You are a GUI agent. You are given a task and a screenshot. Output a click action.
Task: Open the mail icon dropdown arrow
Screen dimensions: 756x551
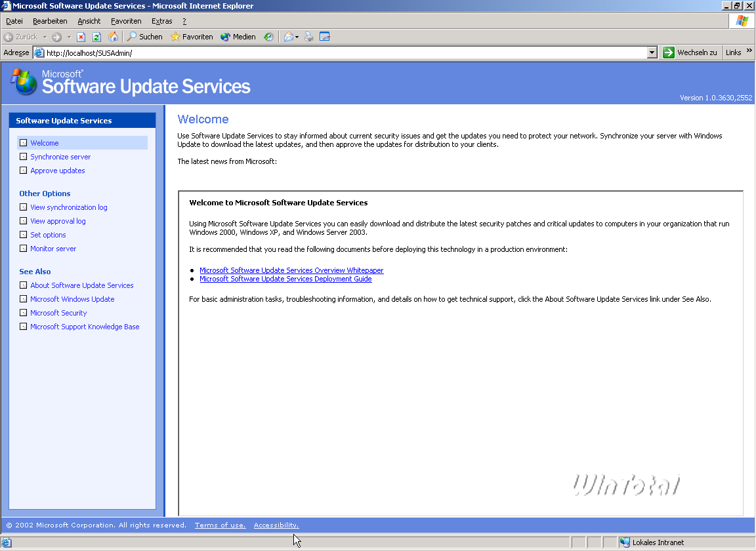click(297, 37)
